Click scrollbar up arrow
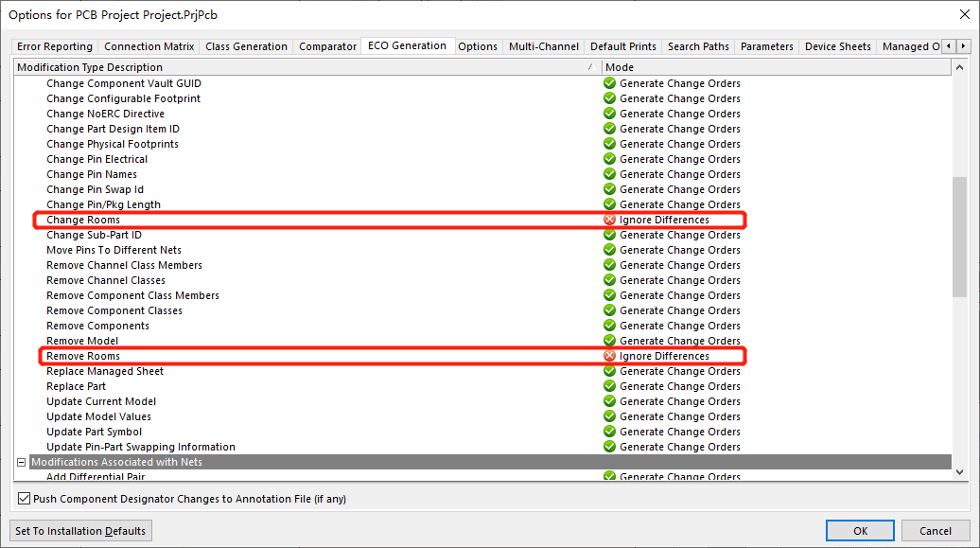The image size is (980, 548). click(x=959, y=67)
